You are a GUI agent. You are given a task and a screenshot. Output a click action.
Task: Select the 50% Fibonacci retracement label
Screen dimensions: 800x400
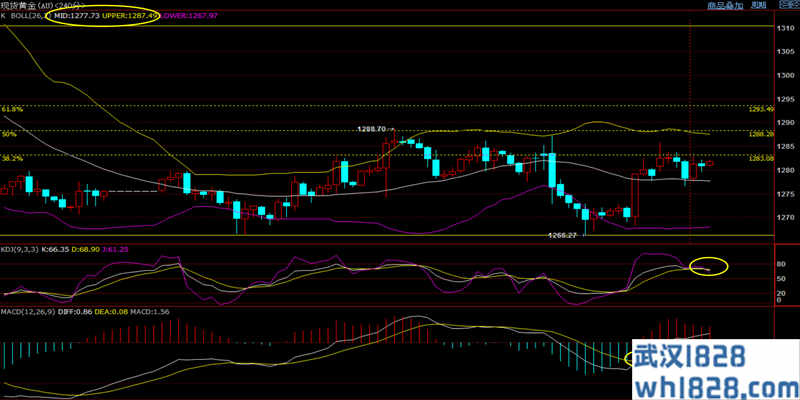[9, 133]
